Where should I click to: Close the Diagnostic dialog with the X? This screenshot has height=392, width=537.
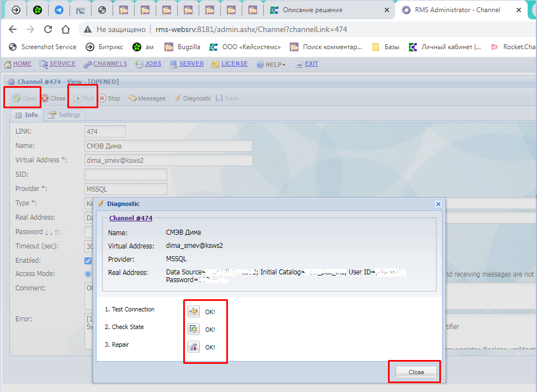pos(438,204)
